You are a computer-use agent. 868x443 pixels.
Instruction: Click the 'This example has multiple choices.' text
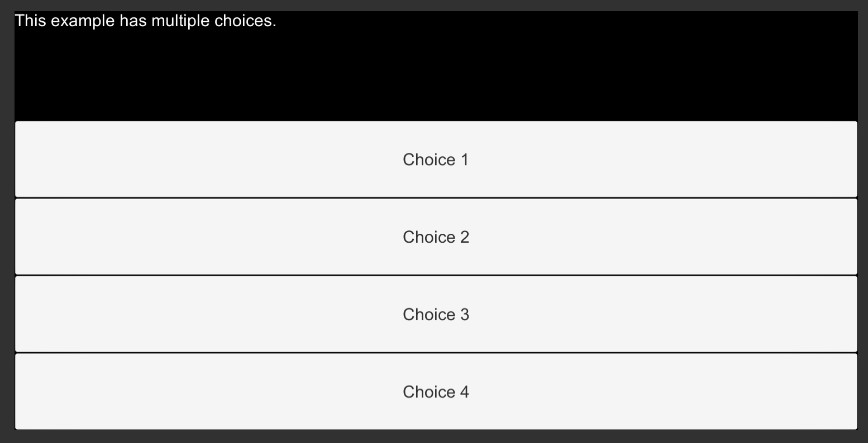pyautogui.click(x=145, y=21)
